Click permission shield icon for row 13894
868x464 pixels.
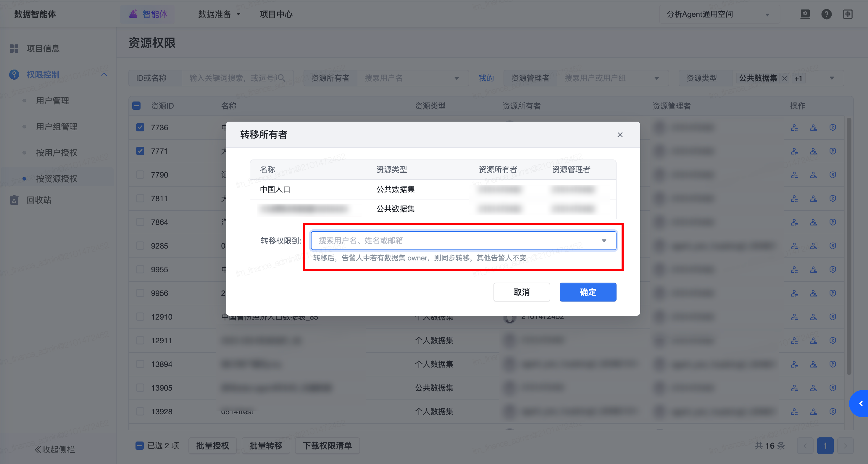pyautogui.click(x=832, y=364)
